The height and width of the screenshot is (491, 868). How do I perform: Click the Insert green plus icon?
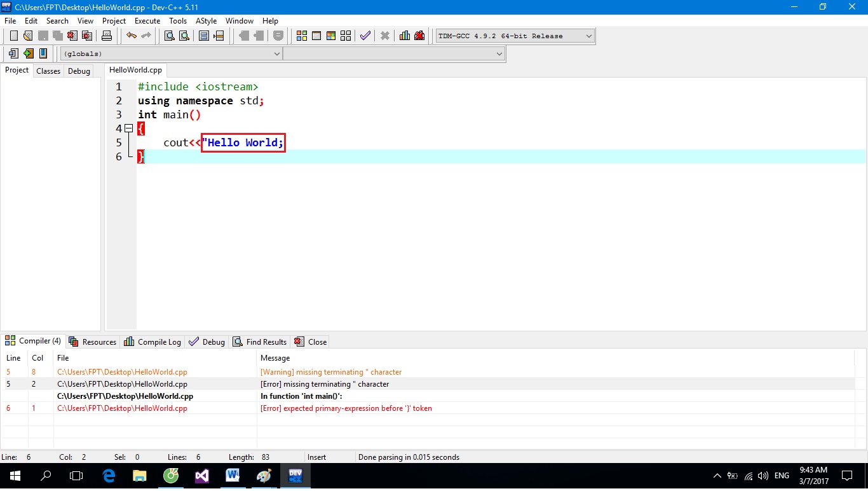pos(28,53)
